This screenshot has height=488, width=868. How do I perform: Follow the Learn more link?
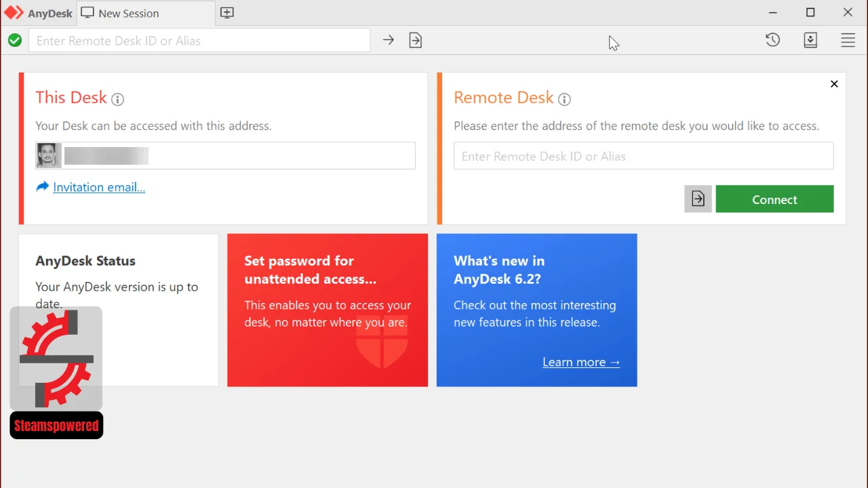click(581, 362)
